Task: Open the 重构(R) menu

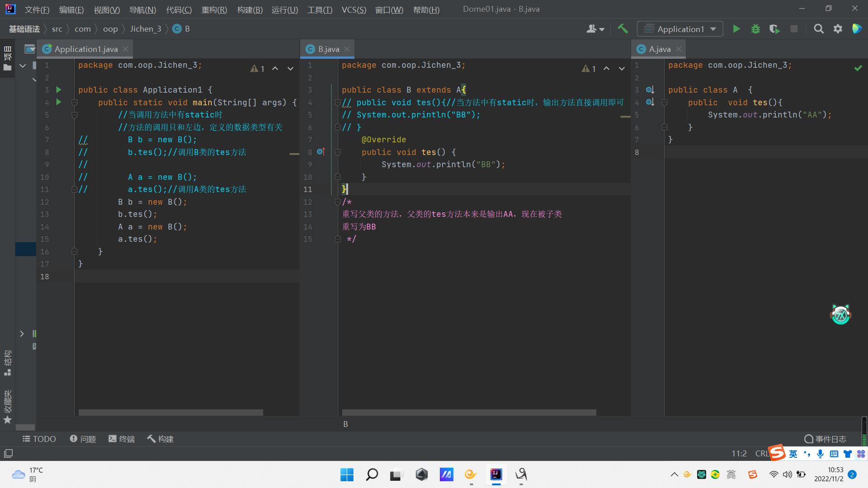Action: pyautogui.click(x=214, y=9)
